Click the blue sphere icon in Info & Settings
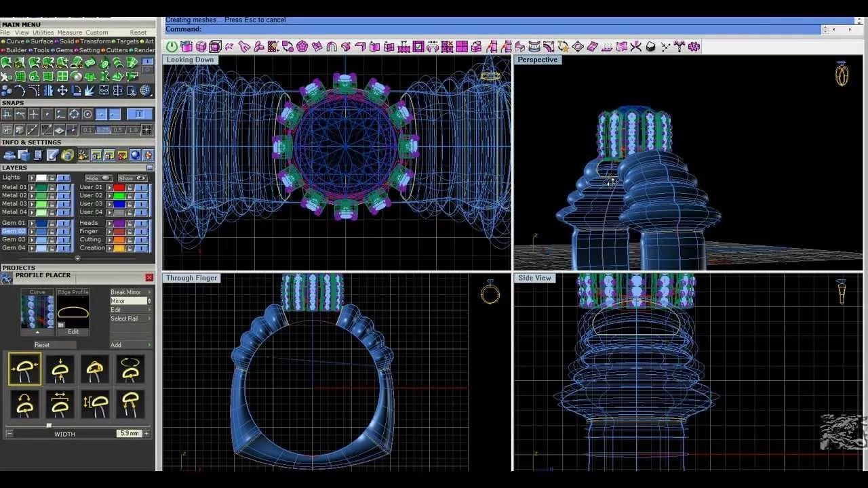Image resolution: width=868 pixels, height=488 pixels. pyautogui.click(x=135, y=155)
